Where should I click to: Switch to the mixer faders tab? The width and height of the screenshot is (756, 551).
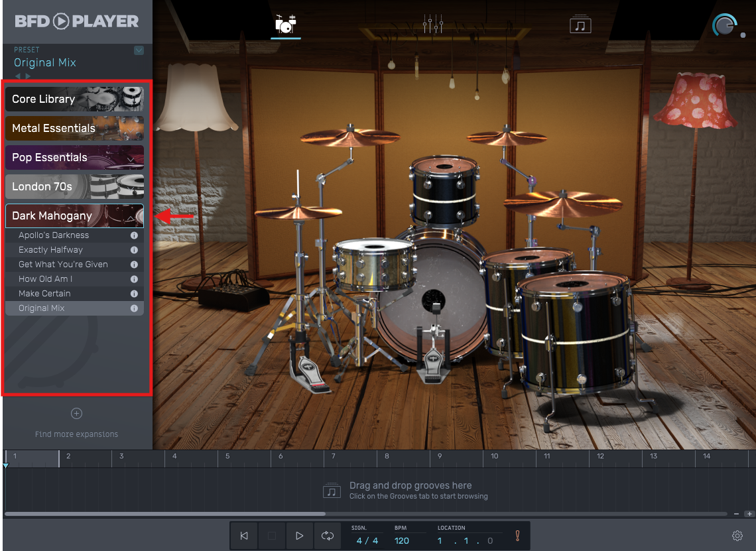pos(432,24)
